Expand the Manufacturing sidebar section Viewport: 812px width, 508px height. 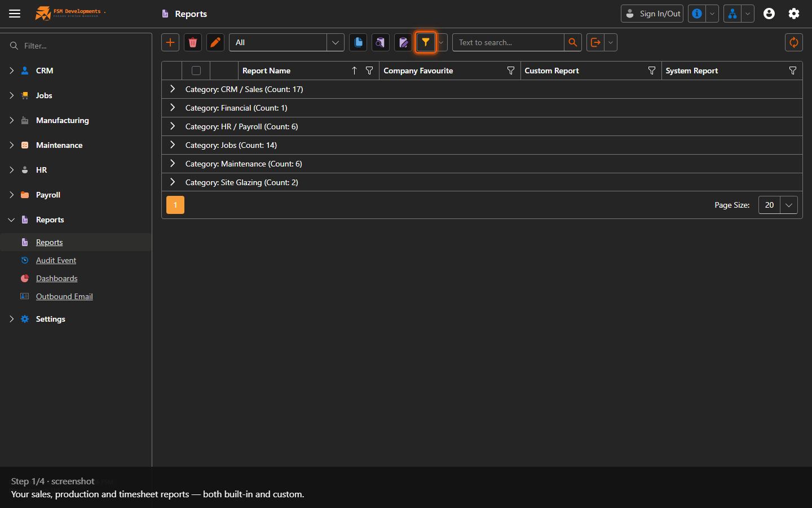tap(11, 120)
